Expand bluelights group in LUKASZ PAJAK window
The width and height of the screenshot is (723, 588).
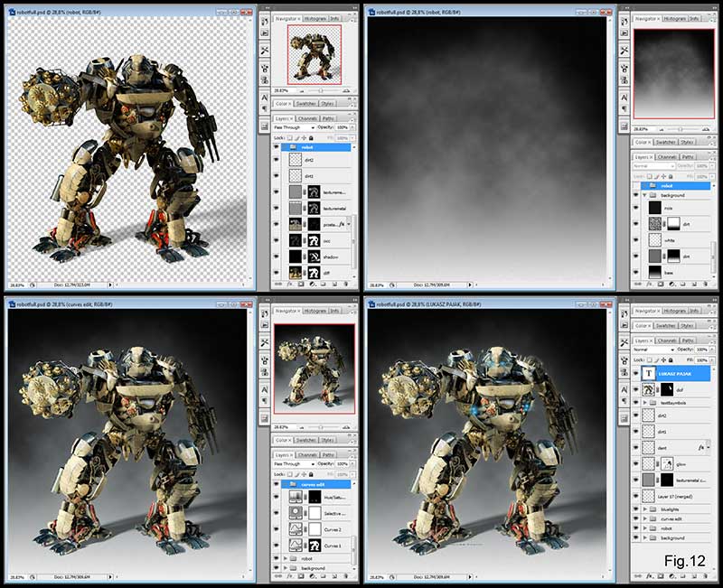pos(645,509)
